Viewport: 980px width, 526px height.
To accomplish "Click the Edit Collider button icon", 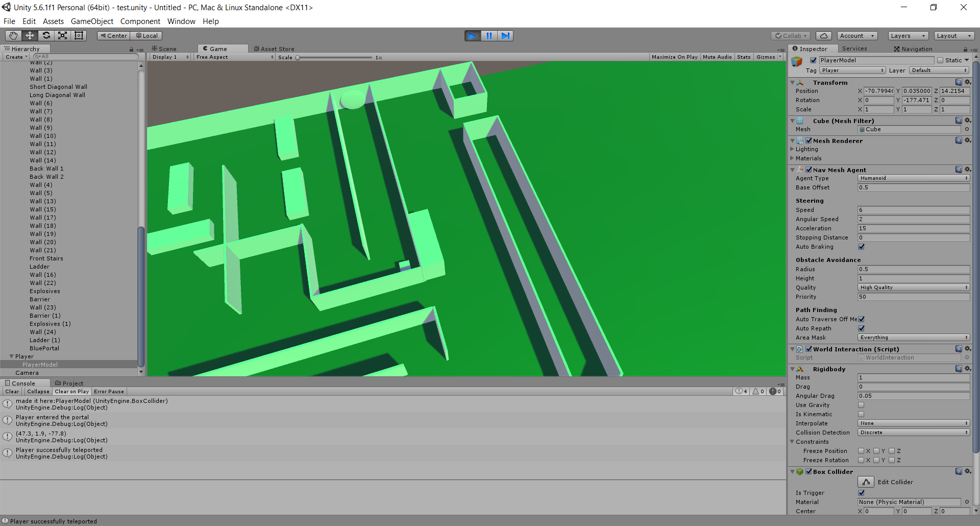I will 866,482.
